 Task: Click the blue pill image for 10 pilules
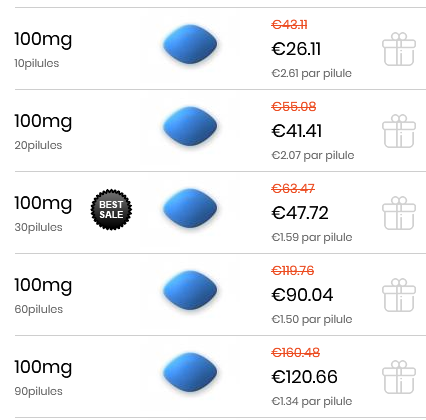(190, 44)
